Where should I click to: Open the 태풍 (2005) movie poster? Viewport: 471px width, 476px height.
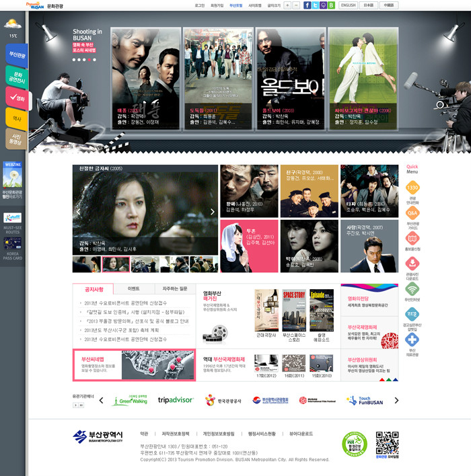[x=145, y=79]
